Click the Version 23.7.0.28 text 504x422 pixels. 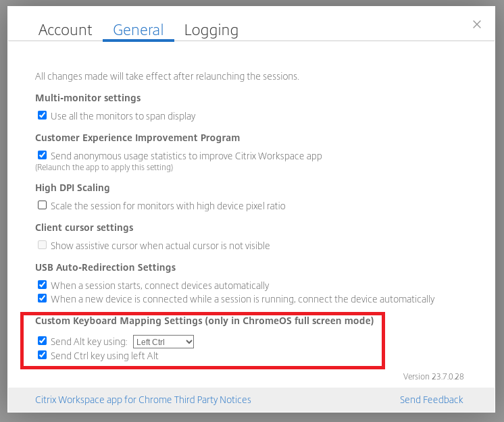(x=433, y=376)
